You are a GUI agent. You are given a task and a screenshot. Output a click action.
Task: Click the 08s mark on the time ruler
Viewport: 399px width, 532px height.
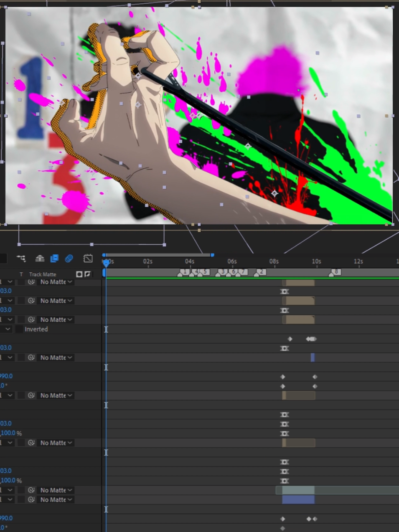(x=274, y=261)
